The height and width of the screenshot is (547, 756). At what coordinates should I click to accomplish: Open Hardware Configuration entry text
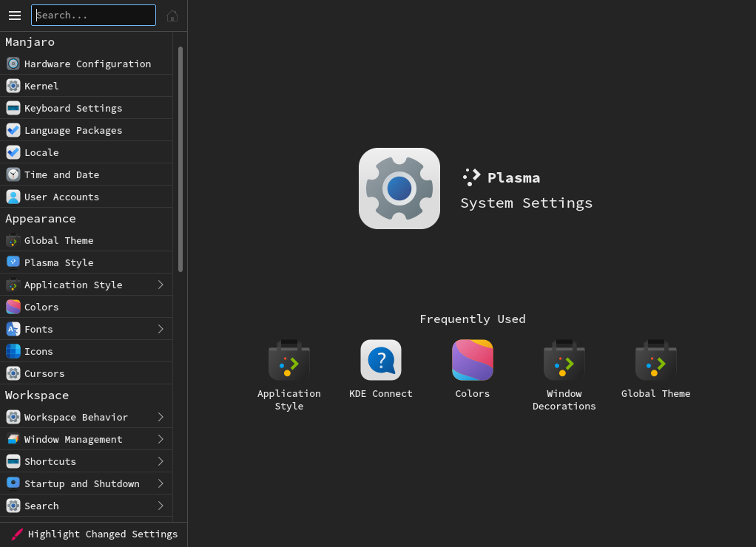[x=88, y=64]
